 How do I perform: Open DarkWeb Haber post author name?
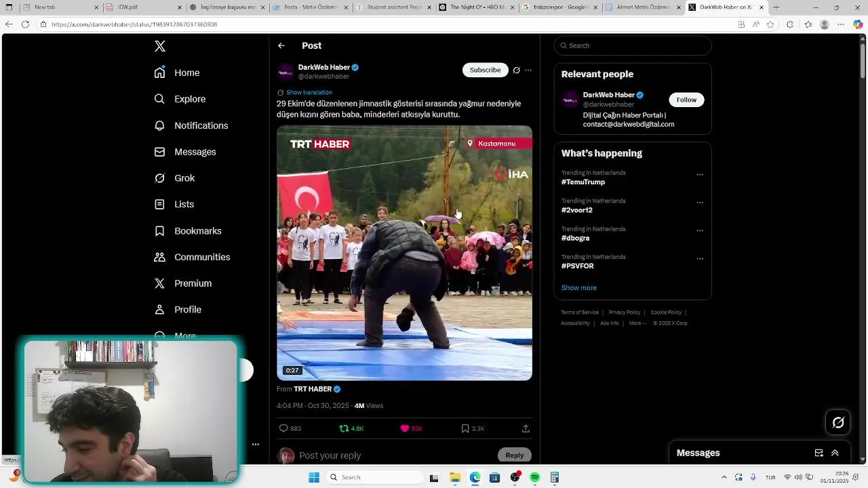(x=324, y=67)
